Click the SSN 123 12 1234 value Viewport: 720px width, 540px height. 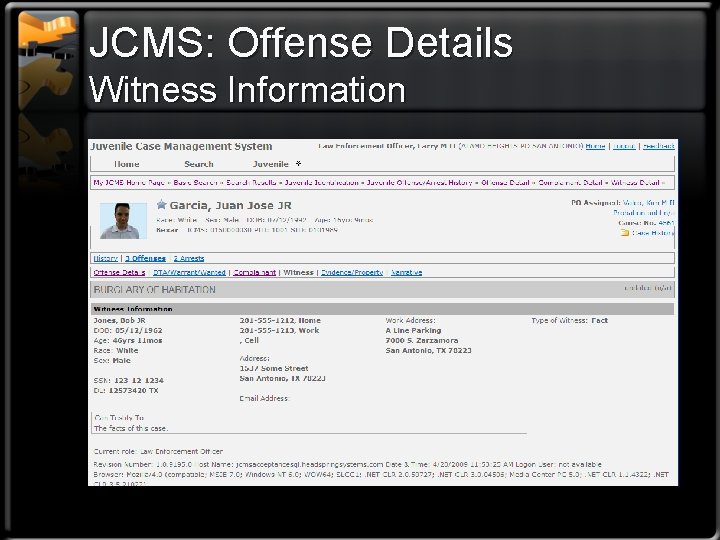(x=138, y=380)
